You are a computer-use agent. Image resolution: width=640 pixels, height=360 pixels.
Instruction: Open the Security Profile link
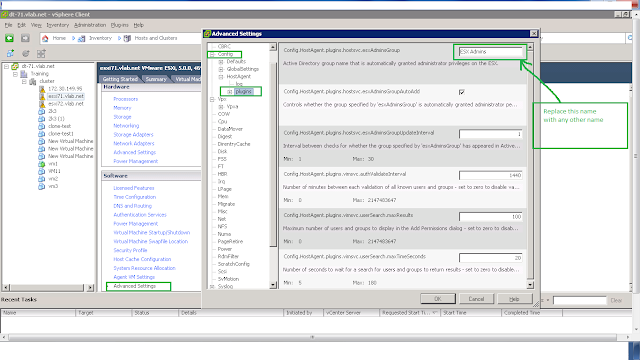click(131, 250)
